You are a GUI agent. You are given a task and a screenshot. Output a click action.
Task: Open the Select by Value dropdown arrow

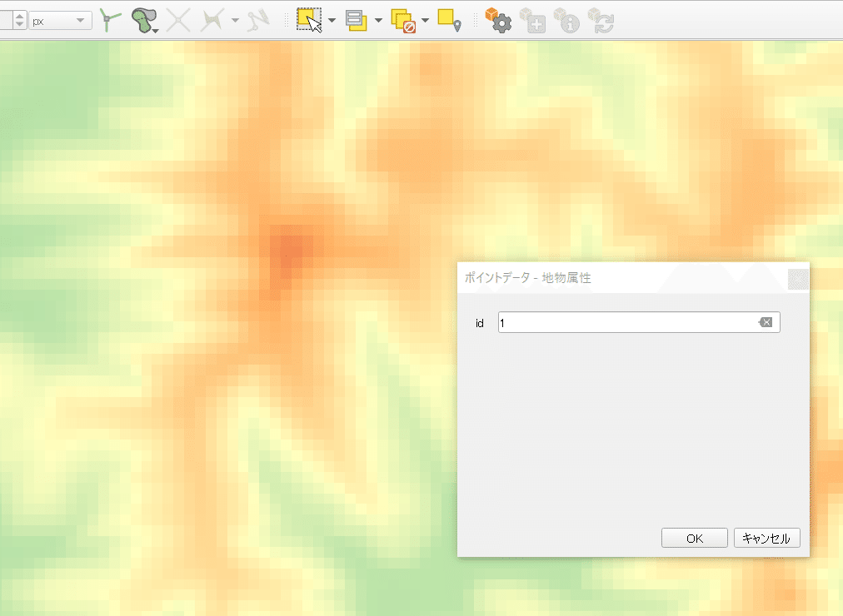(x=378, y=21)
